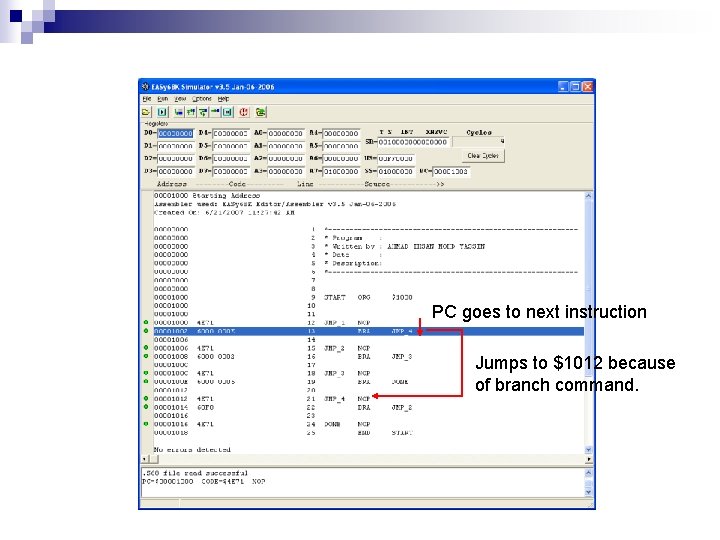Toggle breakpoint dot on line 18 JMP_3 NOP
The width and height of the screenshot is (720, 540).
pyautogui.click(x=146, y=373)
